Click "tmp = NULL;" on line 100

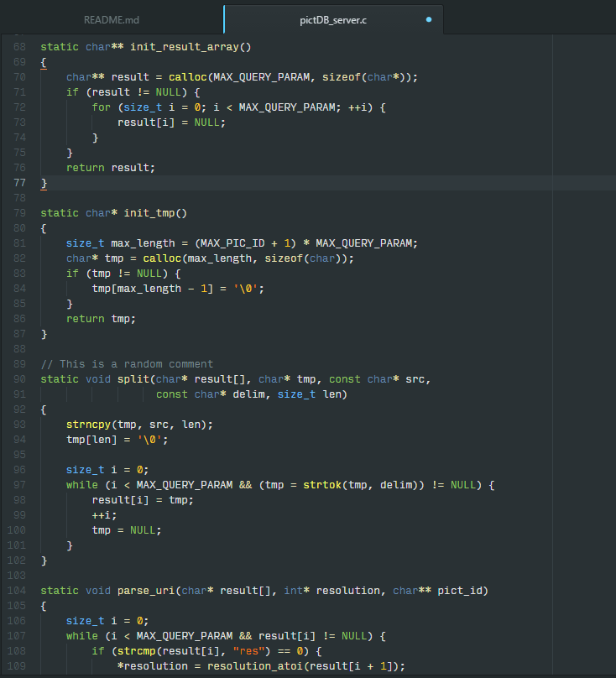[127, 530]
